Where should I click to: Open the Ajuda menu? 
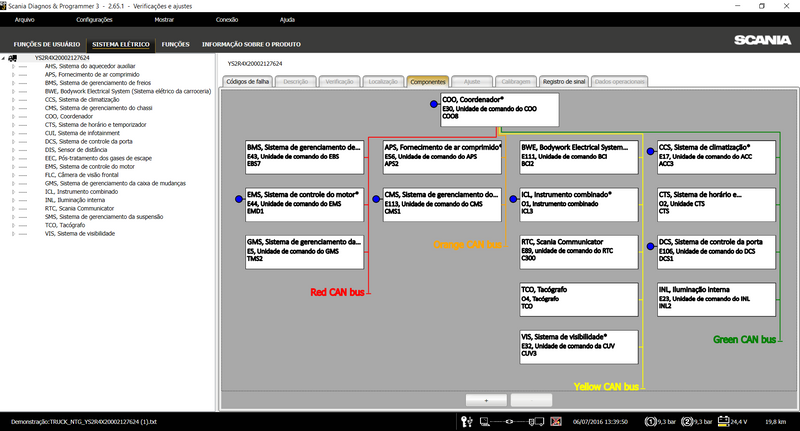(x=287, y=20)
